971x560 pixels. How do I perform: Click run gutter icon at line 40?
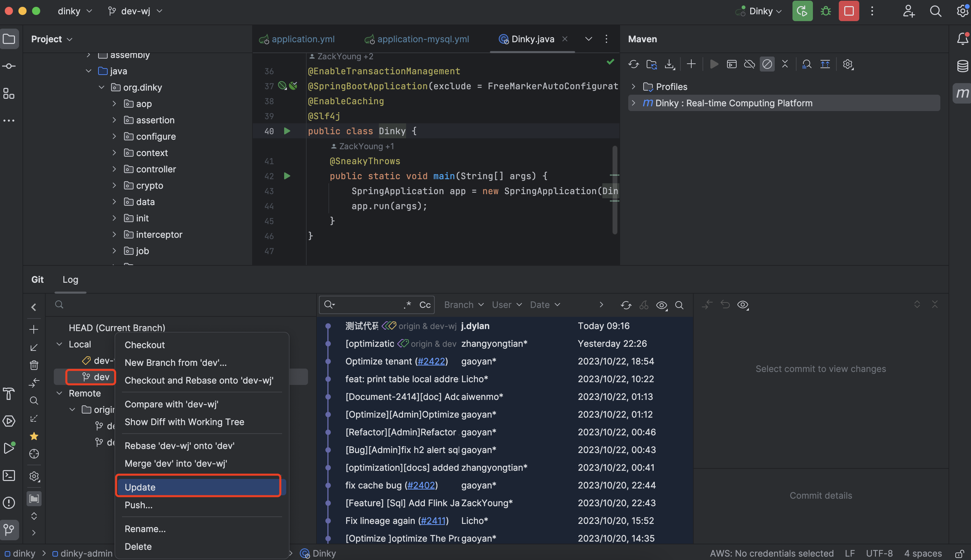pos(287,131)
